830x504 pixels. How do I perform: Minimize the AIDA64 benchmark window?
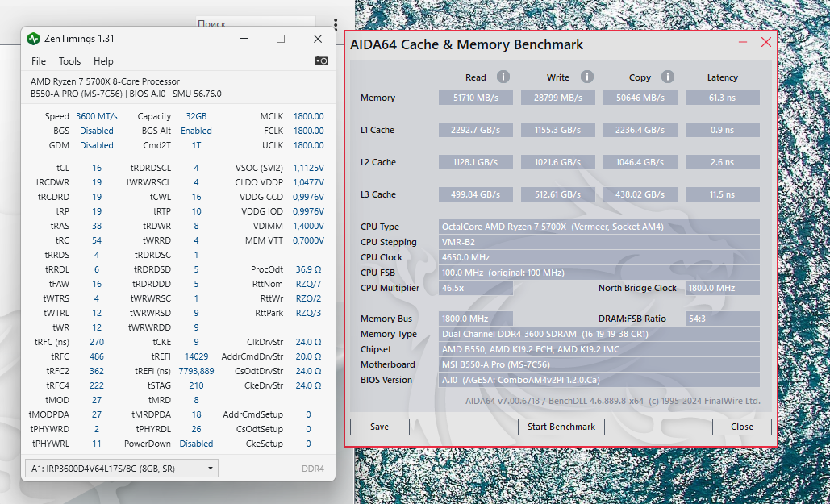[743, 43]
